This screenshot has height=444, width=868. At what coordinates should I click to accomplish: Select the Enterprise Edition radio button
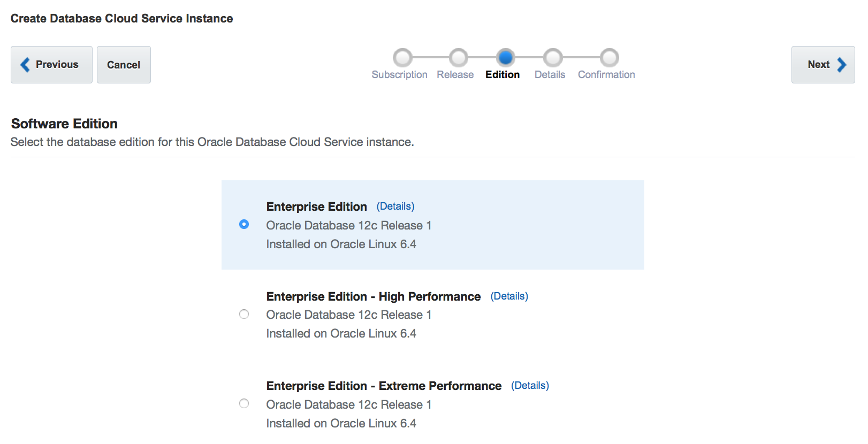[244, 224]
